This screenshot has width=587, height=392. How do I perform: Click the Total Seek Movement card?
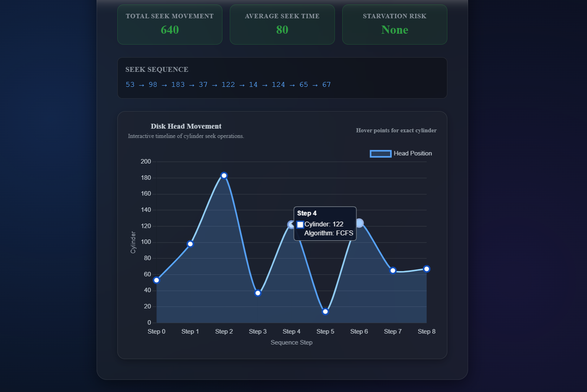pyautogui.click(x=170, y=24)
